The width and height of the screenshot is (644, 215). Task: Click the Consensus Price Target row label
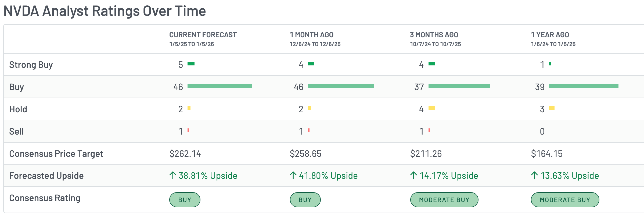(x=56, y=154)
